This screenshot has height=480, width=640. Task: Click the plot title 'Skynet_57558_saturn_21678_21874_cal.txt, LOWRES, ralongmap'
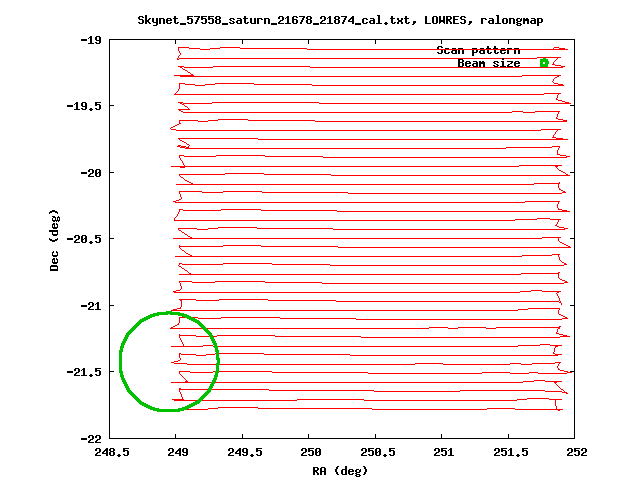(x=340, y=20)
